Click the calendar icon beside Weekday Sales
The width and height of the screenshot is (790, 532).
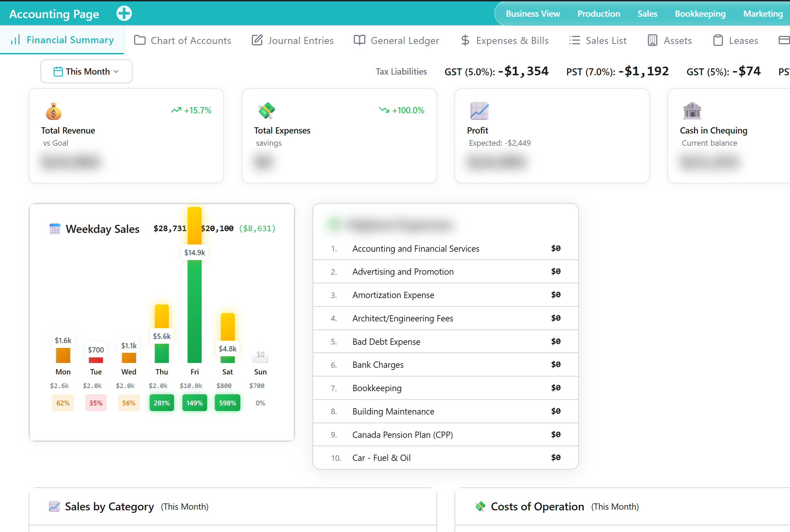[55, 229]
